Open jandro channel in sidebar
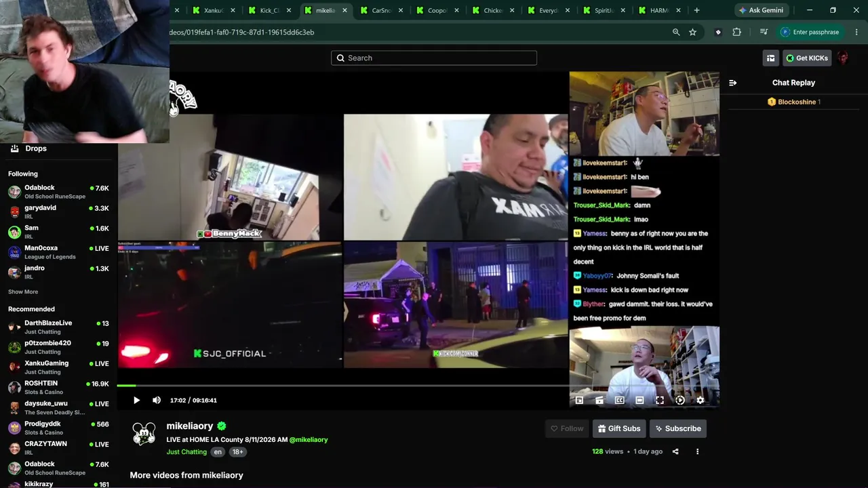The image size is (868, 488). (x=59, y=272)
